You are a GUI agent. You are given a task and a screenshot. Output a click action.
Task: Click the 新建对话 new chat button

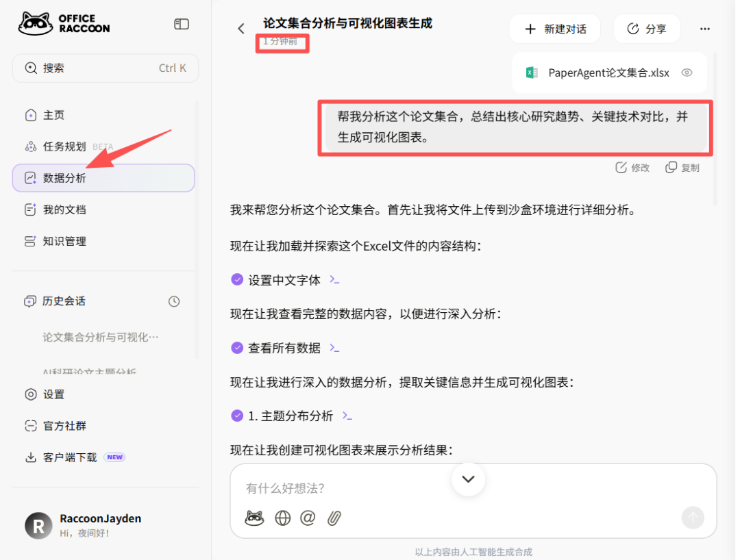tap(555, 29)
